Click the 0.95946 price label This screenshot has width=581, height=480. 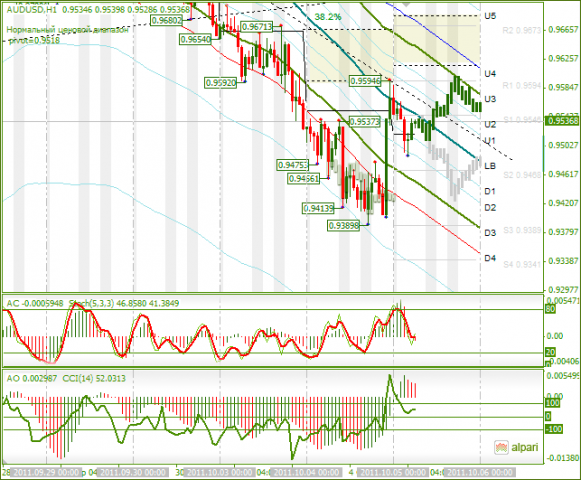click(x=365, y=80)
